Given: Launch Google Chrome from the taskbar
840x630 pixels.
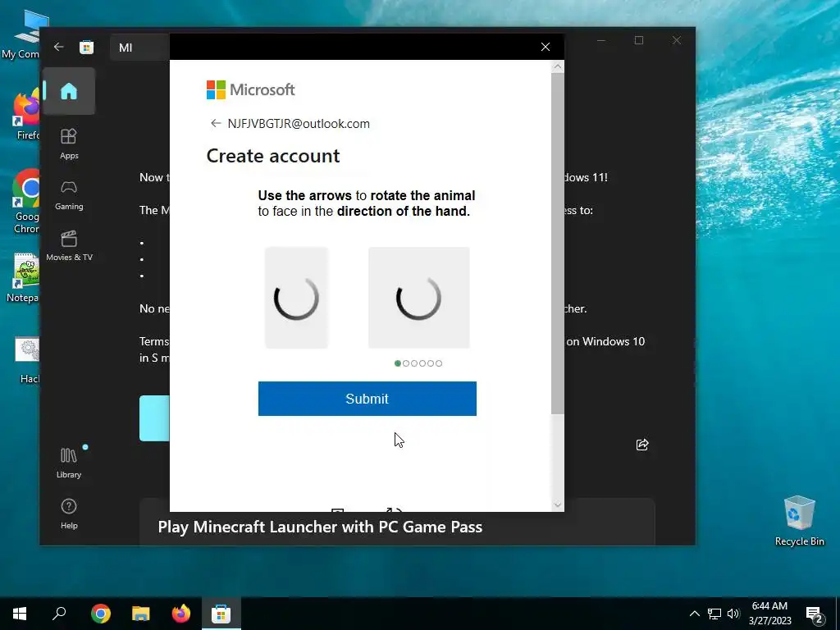Looking at the screenshot, I should (100, 614).
